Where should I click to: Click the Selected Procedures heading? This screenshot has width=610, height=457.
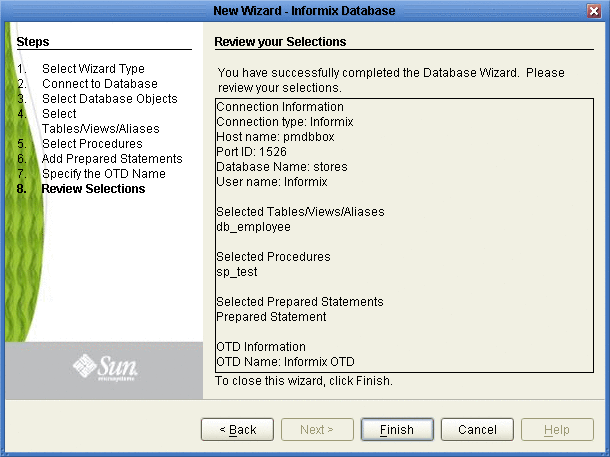click(273, 257)
